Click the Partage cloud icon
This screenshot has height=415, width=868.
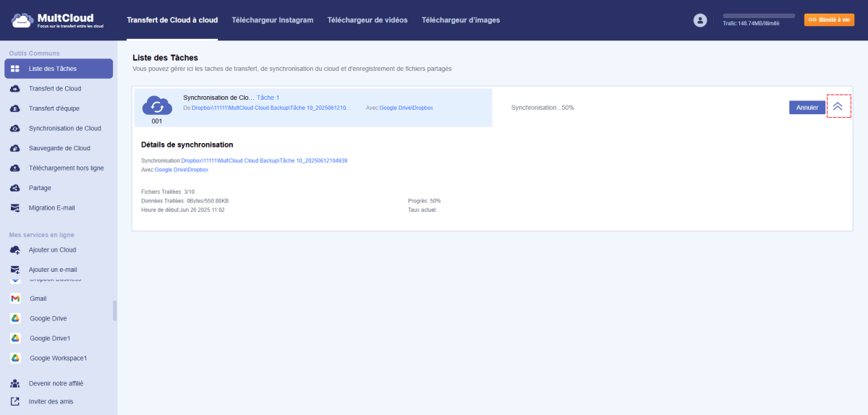[14, 188]
